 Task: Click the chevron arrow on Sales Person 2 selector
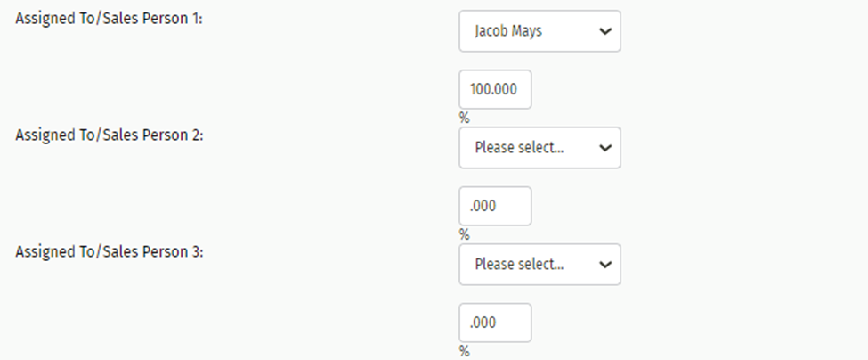(x=605, y=148)
